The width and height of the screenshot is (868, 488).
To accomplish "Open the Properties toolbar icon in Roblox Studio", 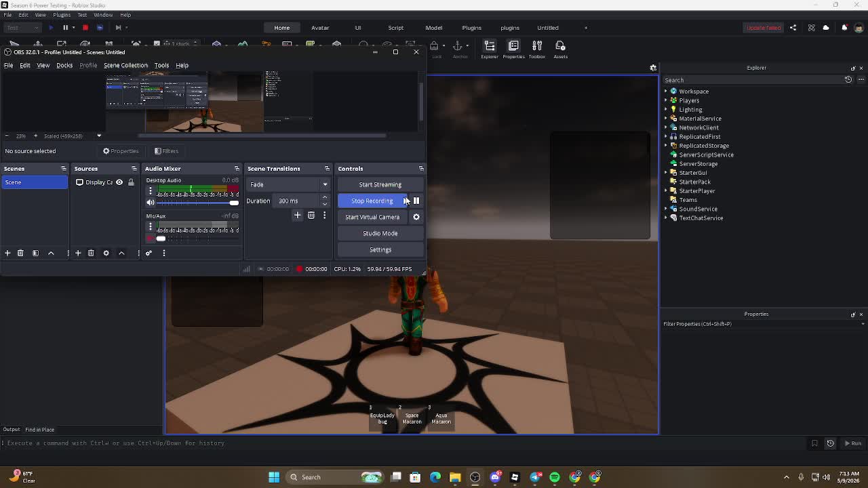I will pos(513,49).
